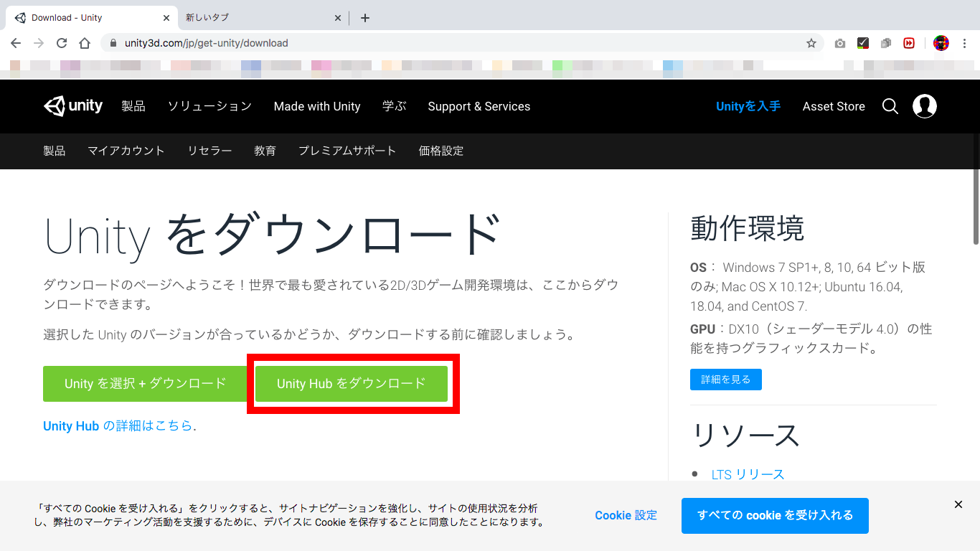The image size is (980, 551).
Task: Click the browser forward arrow
Action: point(39,43)
